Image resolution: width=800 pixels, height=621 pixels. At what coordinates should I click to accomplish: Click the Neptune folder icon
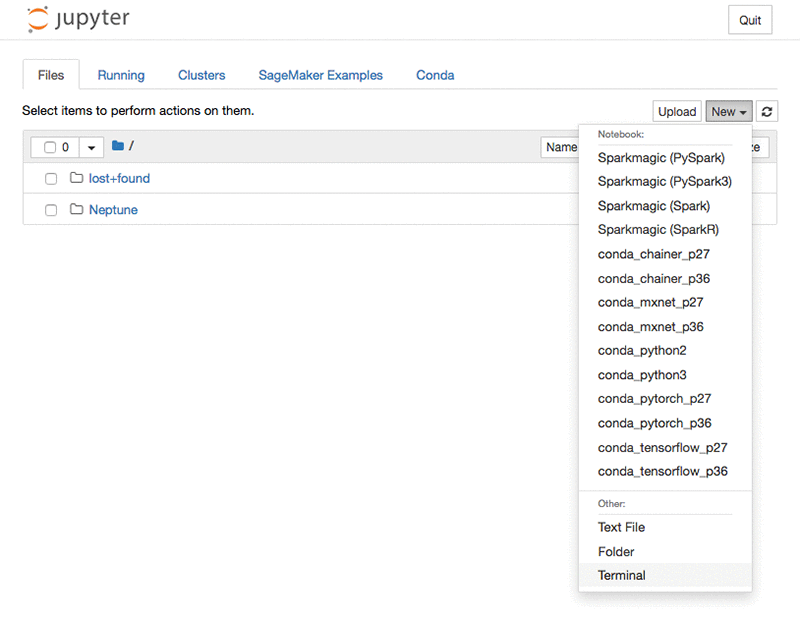[x=77, y=209]
